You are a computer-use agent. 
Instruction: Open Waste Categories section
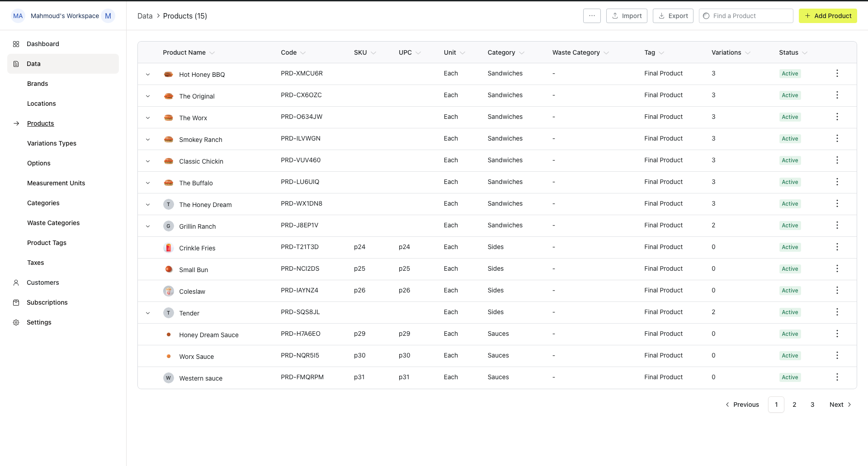(53, 223)
